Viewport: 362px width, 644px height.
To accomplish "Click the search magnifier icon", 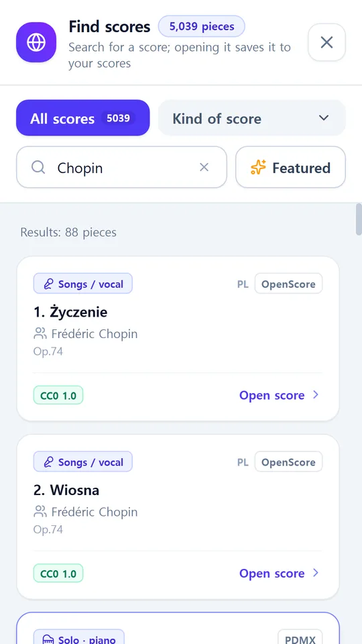I will tap(38, 167).
